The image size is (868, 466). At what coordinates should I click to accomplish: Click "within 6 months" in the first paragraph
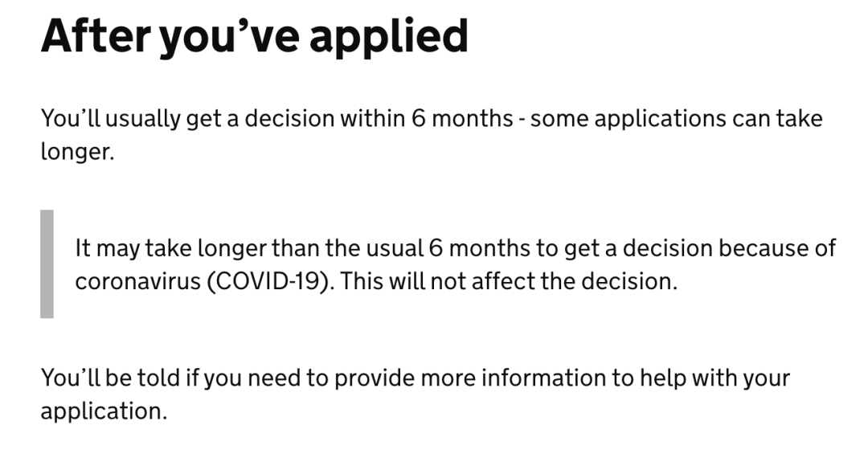426,118
